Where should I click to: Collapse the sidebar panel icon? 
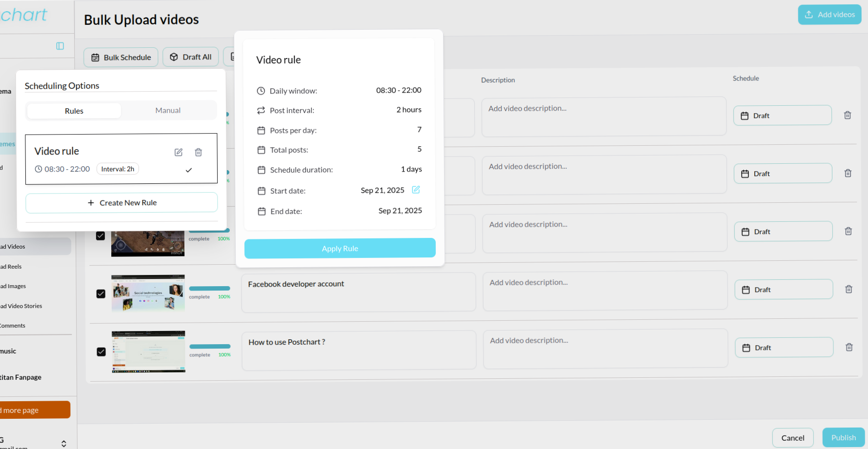click(x=60, y=46)
